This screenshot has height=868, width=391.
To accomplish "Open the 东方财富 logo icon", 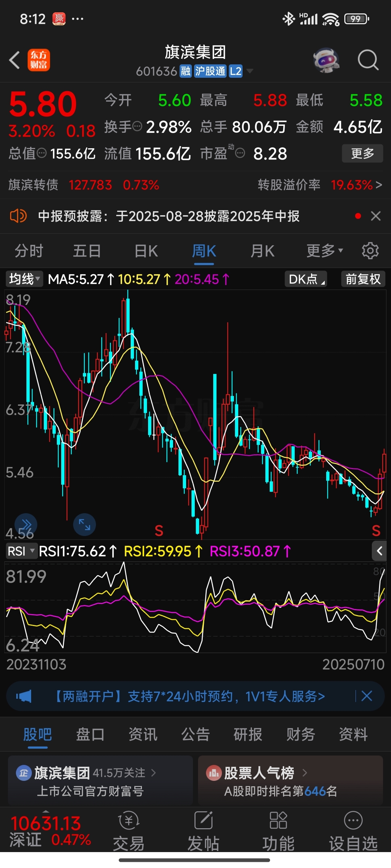I will [39, 60].
